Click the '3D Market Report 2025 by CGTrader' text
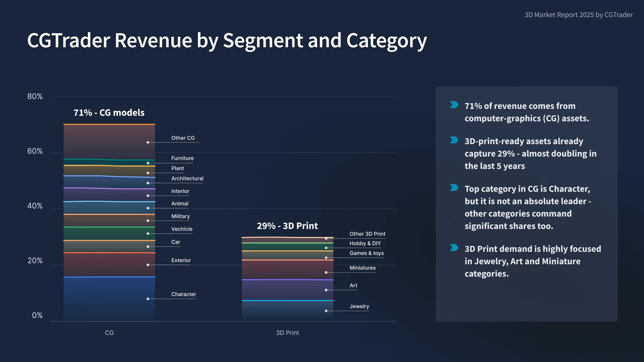The height and width of the screenshot is (362, 644). 579,15
